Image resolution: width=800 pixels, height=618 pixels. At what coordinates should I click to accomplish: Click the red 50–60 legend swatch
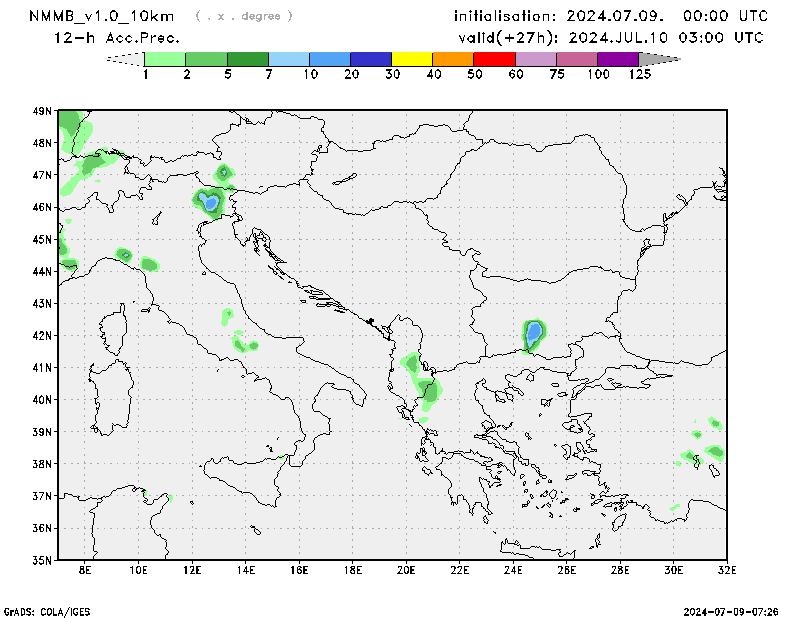click(x=494, y=60)
